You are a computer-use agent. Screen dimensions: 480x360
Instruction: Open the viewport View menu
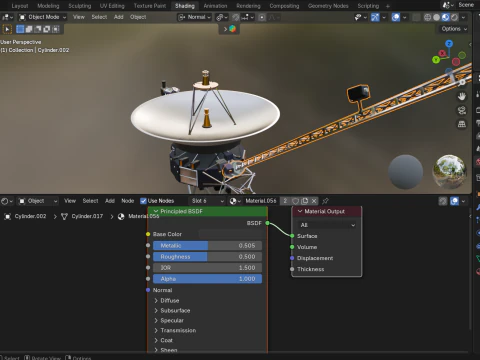coord(79,17)
